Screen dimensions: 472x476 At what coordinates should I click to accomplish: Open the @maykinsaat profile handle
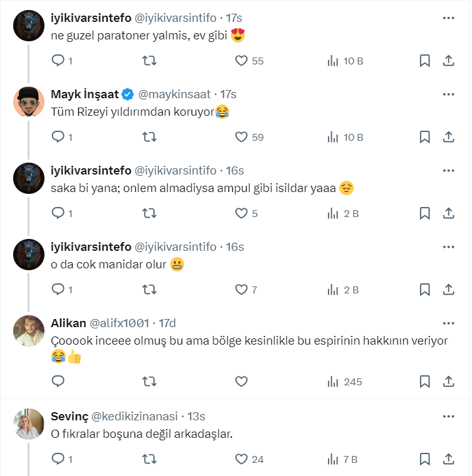click(174, 94)
